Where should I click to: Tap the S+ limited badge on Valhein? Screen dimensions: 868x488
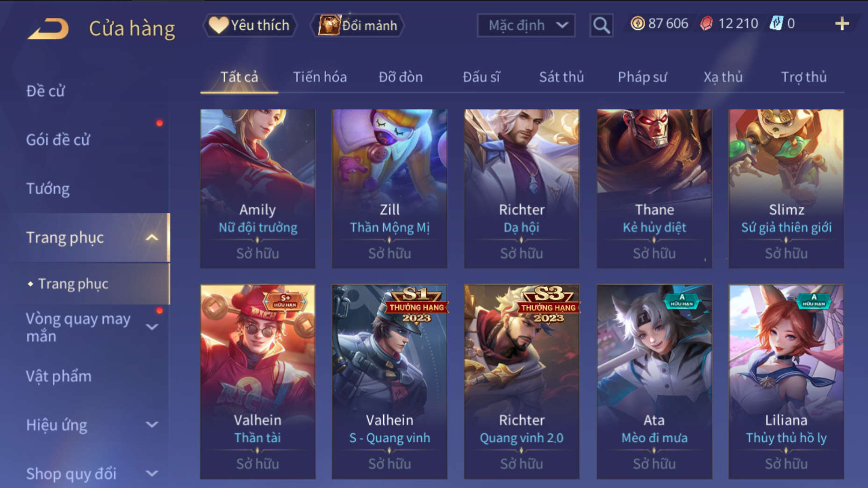(285, 301)
